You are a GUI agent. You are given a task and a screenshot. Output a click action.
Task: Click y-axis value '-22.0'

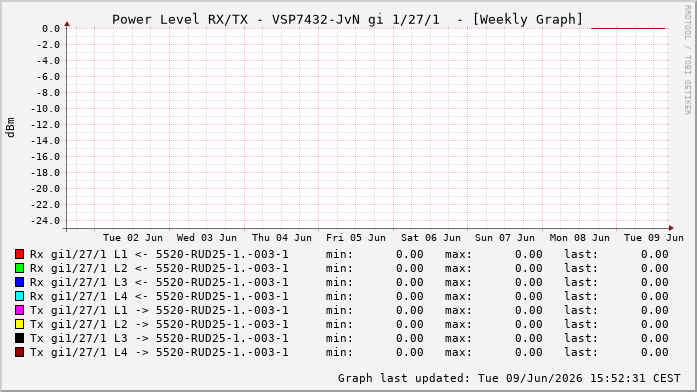click(45, 205)
